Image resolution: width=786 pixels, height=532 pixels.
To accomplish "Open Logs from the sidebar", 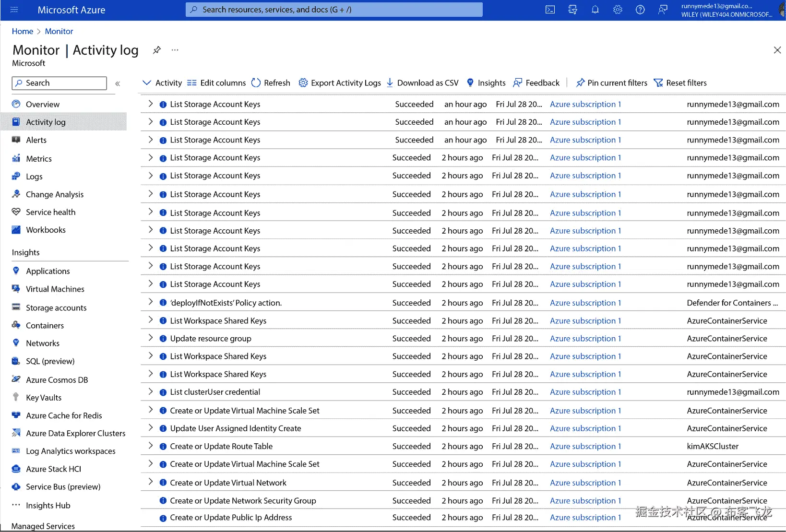I will [x=34, y=176].
